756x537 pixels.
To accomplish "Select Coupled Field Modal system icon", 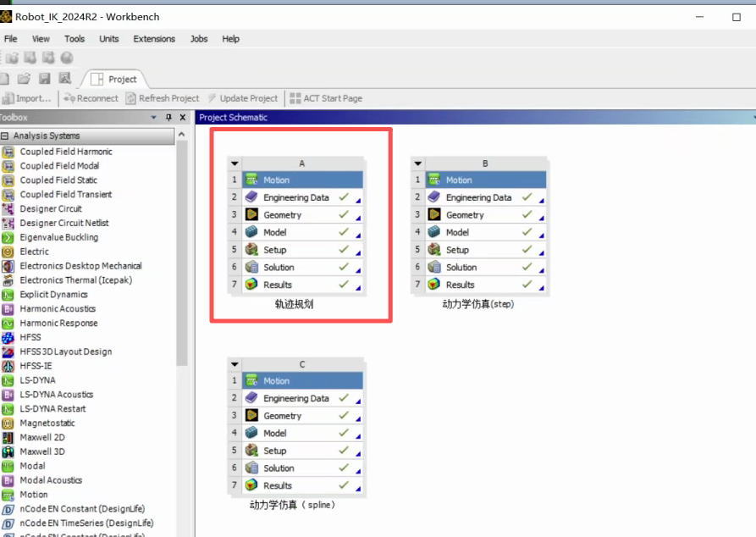I will tap(8, 166).
